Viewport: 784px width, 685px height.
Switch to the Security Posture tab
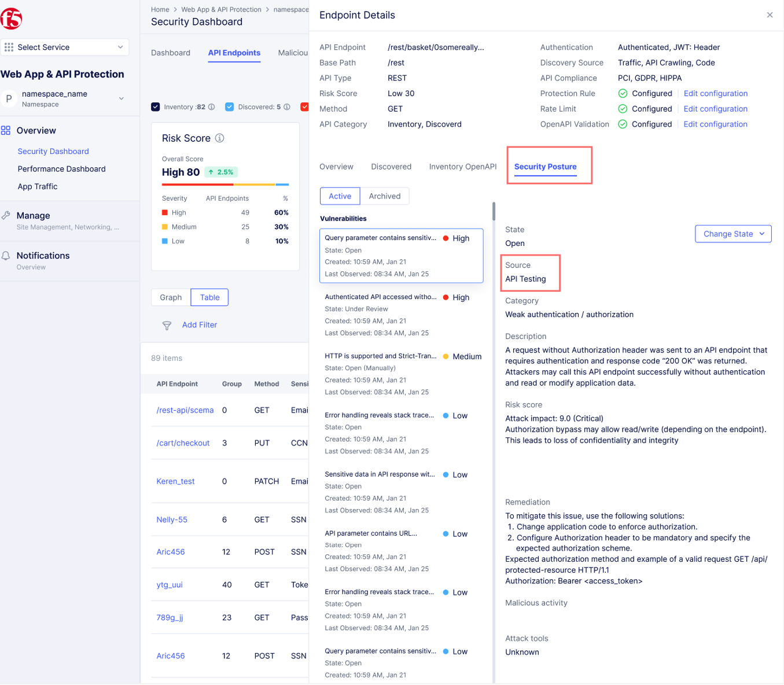coord(544,167)
